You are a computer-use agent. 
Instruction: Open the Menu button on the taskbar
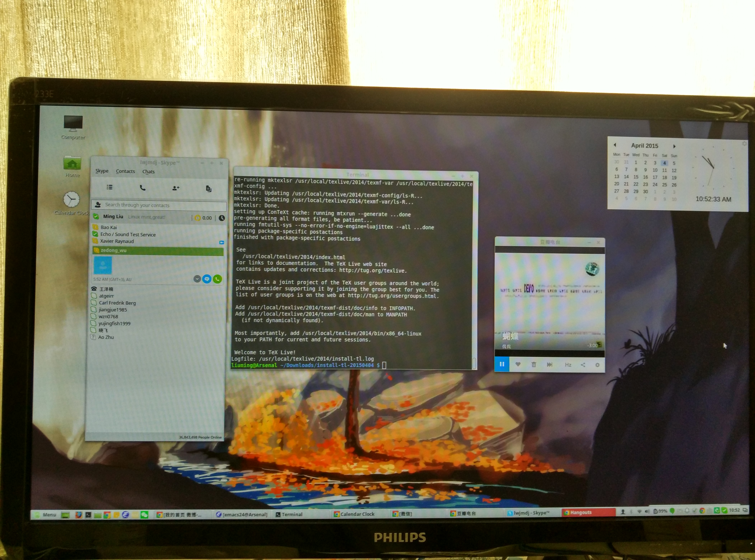[45, 515]
